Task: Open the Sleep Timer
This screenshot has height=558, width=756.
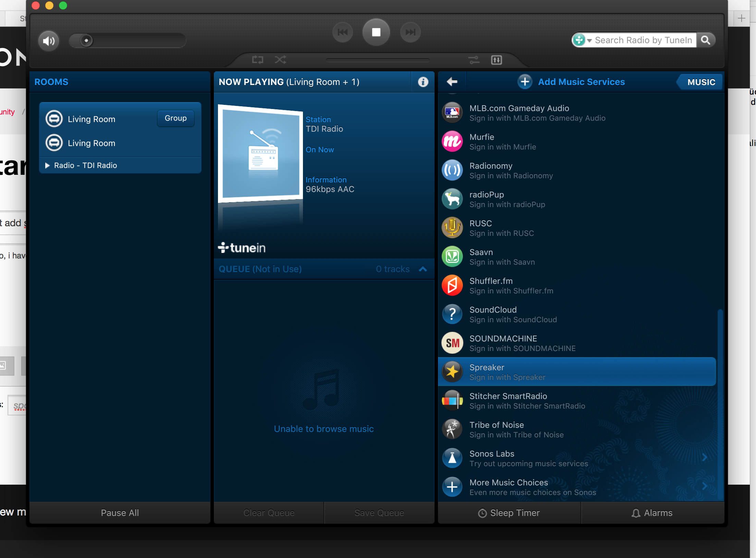Action: point(509,513)
